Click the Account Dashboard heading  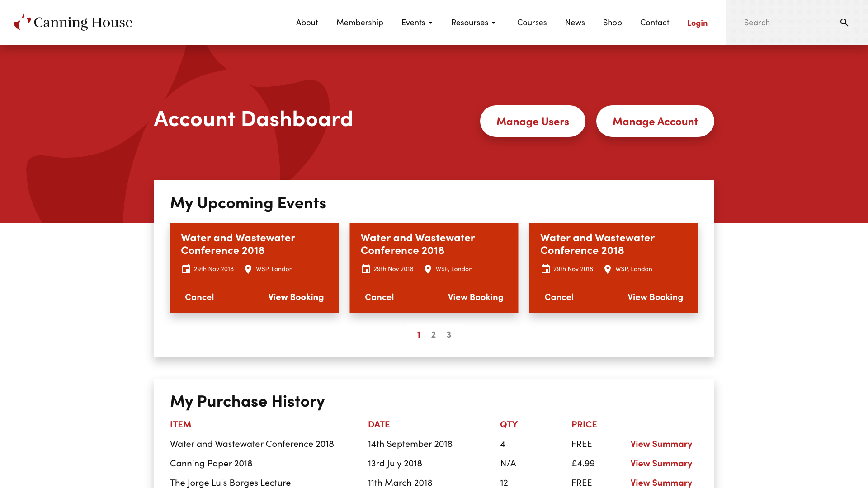click(253, 119)
